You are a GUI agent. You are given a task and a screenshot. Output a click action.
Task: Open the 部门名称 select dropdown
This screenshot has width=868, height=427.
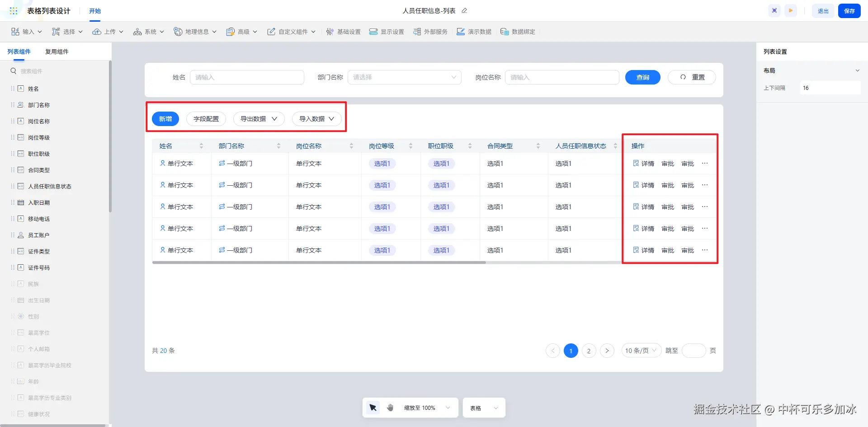coord(404,77)
